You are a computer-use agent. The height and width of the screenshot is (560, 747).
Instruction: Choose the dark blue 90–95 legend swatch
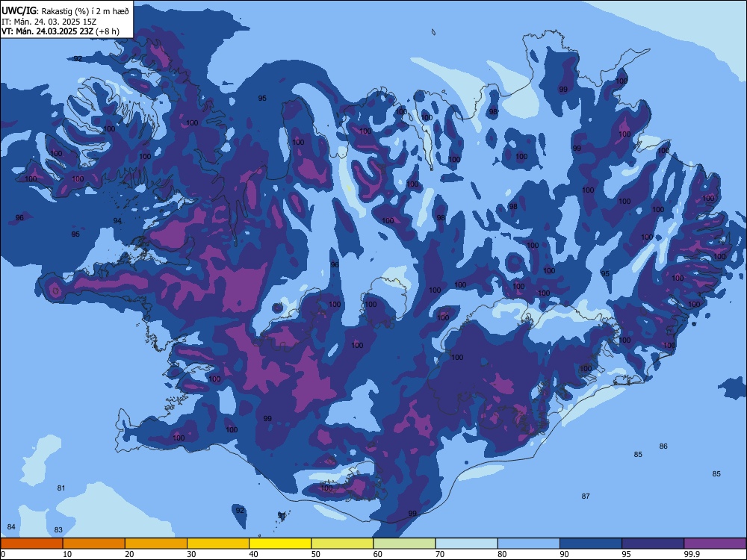(591, 544)
